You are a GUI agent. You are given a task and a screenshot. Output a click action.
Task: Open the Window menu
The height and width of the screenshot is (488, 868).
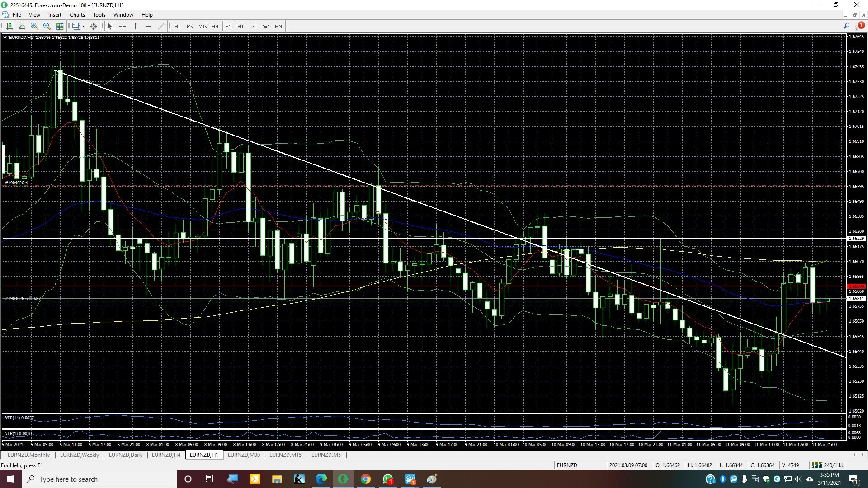tap(123, 15)
